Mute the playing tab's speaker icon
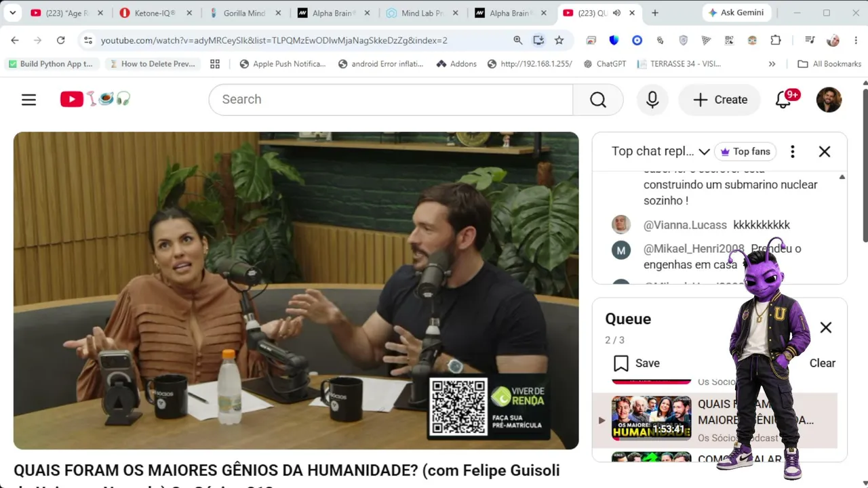Screen dimensions: 868x488 pos(616,13)
